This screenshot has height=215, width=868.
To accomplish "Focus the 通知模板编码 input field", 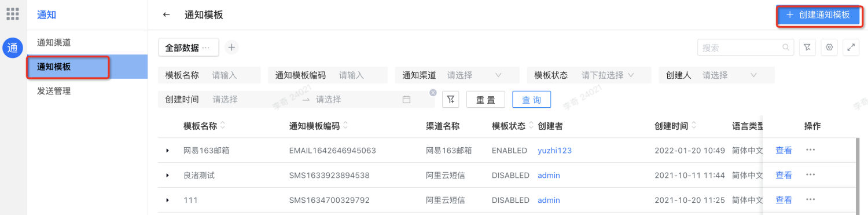I will point(361,75).
